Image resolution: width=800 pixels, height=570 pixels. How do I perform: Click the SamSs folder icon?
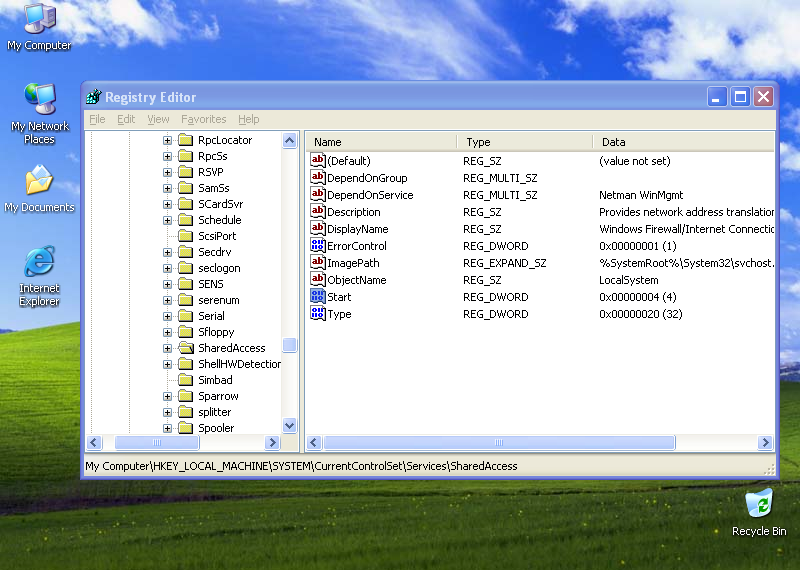(186, 188)
